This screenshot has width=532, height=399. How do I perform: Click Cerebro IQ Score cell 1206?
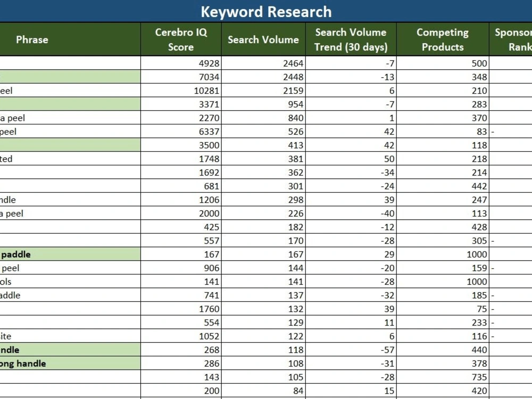181,199
